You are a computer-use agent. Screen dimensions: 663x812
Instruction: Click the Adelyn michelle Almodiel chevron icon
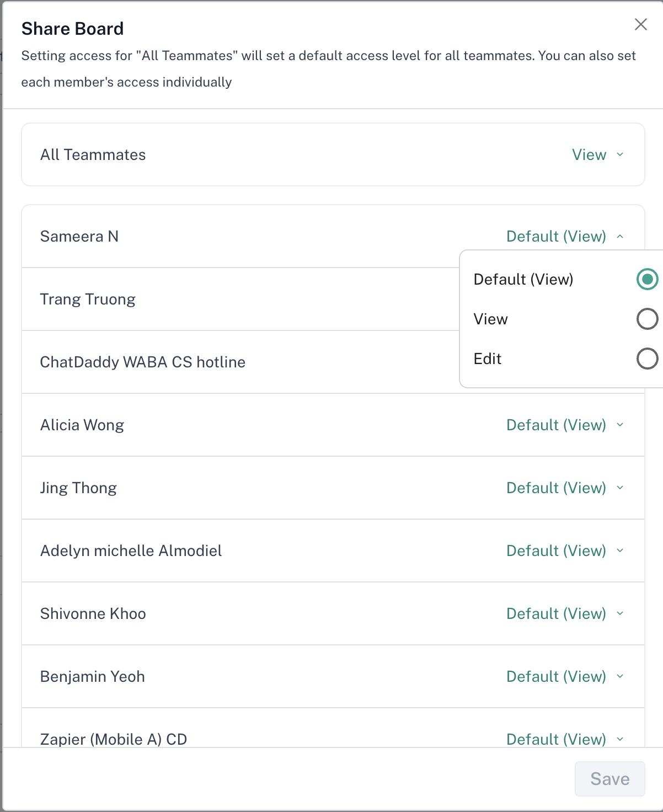620,551
